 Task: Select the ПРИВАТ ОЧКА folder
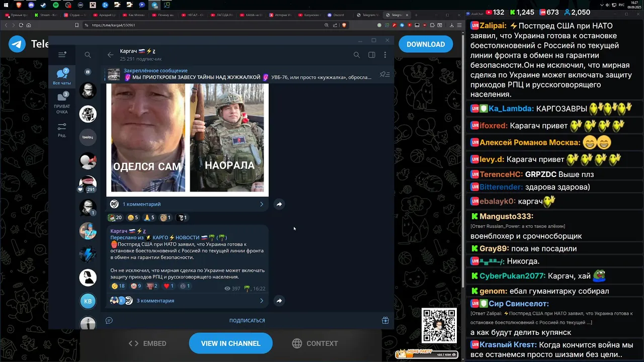(x=62, y=103)
